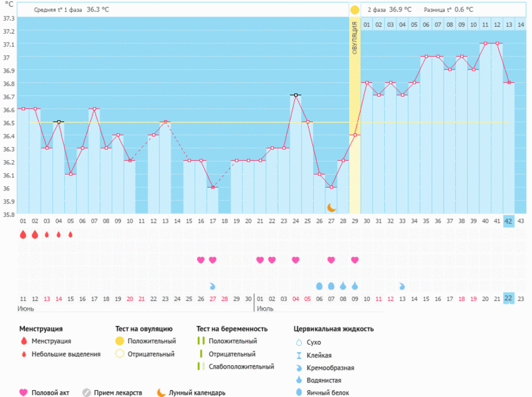Viewport: 532px width, 397px height.
Task: Click the small spotting drop on cycle day 05
Action: pyautogui.click(x=70, y=235)
